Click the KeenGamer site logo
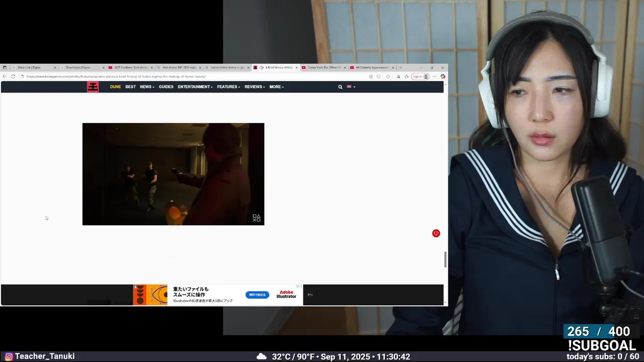 pyautogui.click(x=93, y=87)
